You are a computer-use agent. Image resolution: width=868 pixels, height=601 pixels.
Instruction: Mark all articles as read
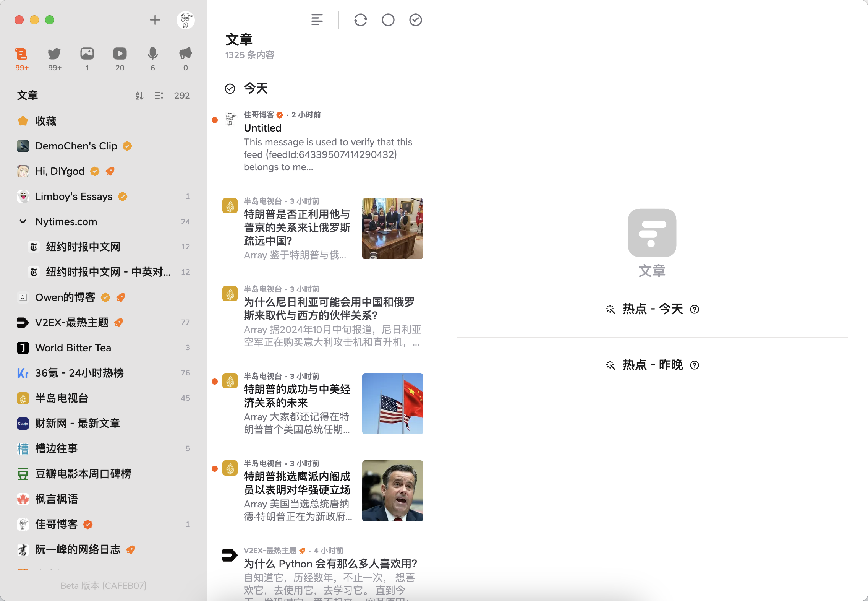pos(416,20)
